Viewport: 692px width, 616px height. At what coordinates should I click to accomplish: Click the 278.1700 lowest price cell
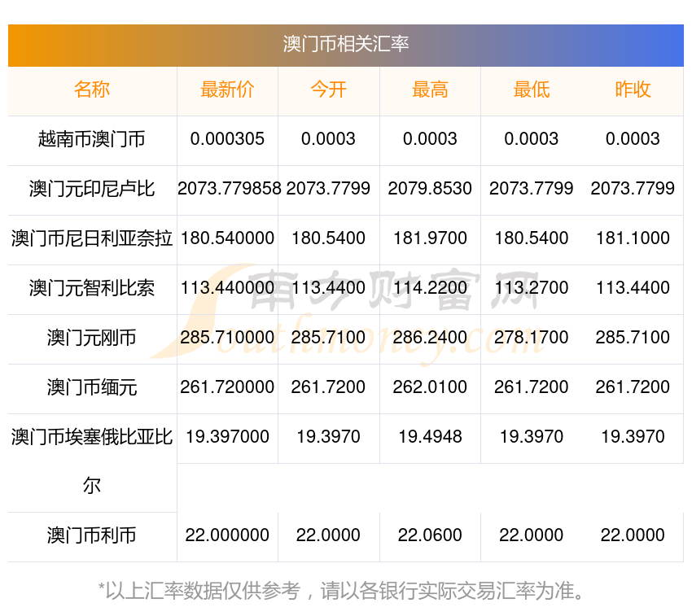coord(531,338)
